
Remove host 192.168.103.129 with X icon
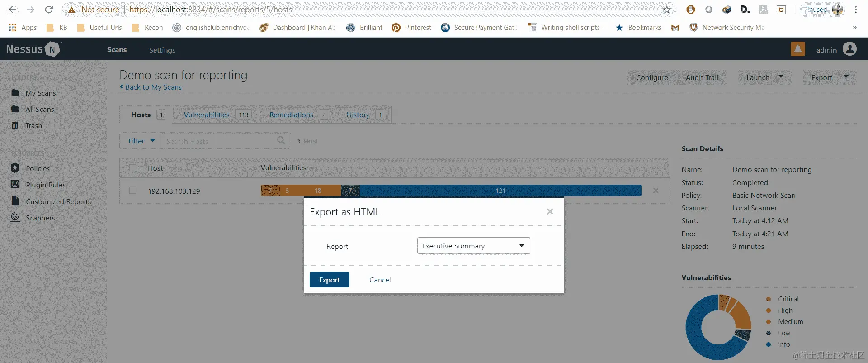click(656, 191)
